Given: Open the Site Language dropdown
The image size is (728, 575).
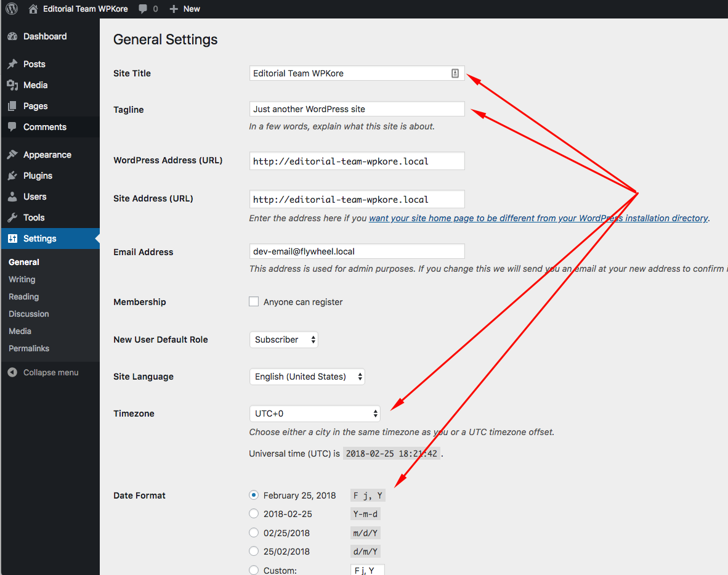Looking at the screenshot, I should pos(307,377).
